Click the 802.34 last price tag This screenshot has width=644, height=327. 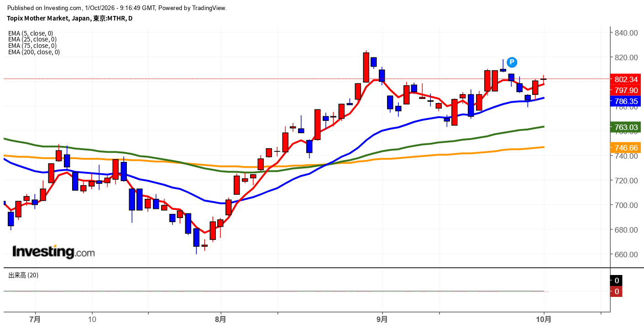point(626,79)
